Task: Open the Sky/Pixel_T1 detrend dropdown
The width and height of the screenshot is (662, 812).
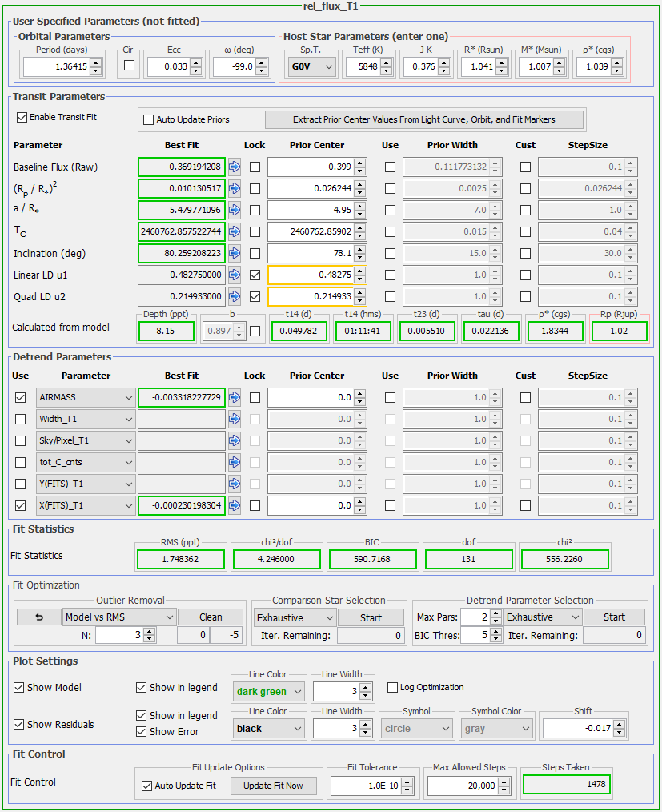Action: click(86, 440)
